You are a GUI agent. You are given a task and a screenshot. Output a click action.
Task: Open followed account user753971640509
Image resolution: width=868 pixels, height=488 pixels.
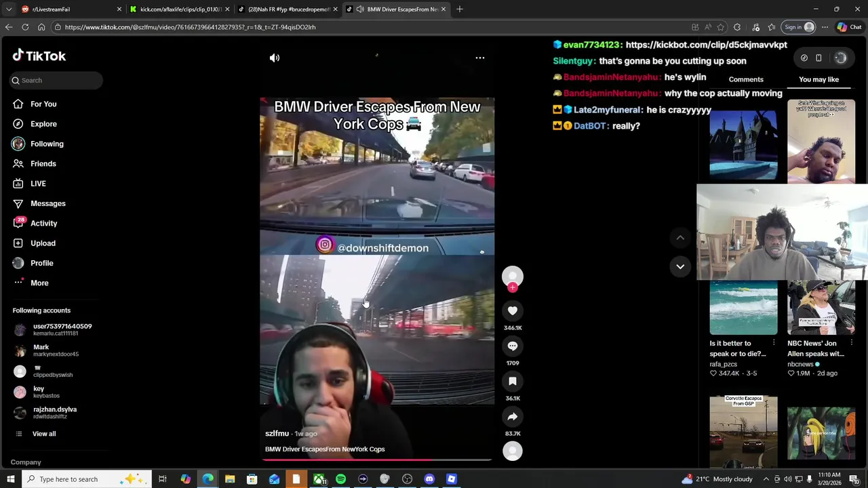click(54, 329)
